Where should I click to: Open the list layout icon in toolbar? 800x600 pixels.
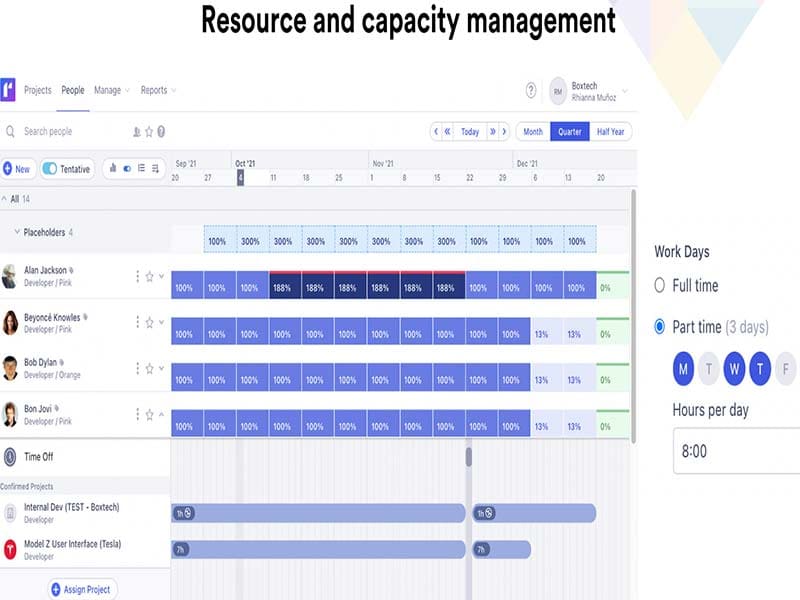(141, 168)
